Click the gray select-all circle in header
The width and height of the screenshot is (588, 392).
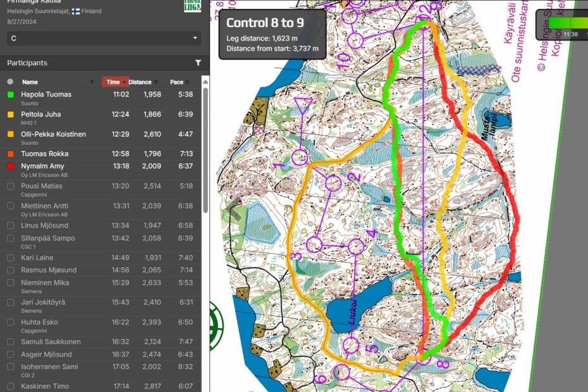pyautogui.click(x=10, y=82)
